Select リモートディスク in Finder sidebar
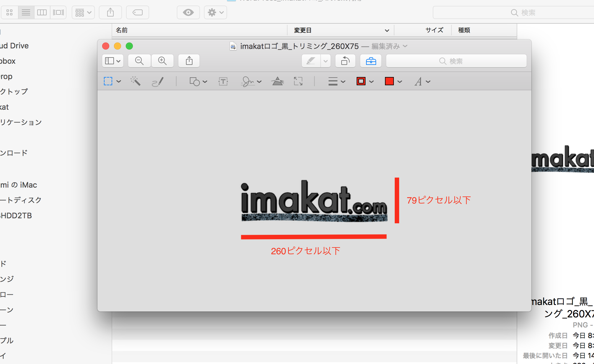This screenshot has height=364, width=594. 21,200
